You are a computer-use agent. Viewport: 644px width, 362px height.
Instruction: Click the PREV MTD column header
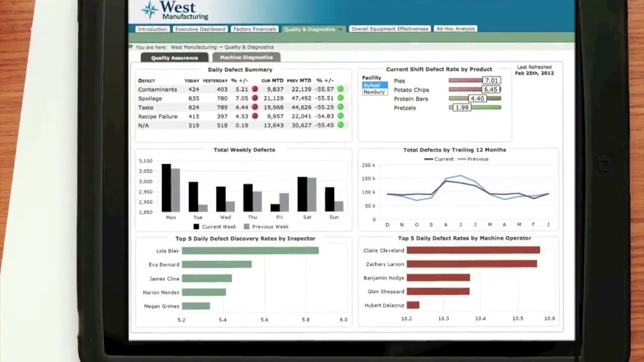click(x=299, y=80)
